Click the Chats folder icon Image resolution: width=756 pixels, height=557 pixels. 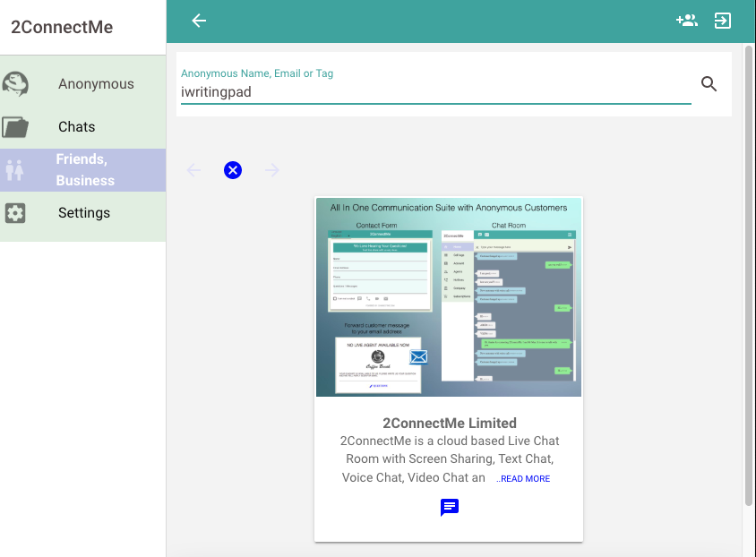click(15, 127)
